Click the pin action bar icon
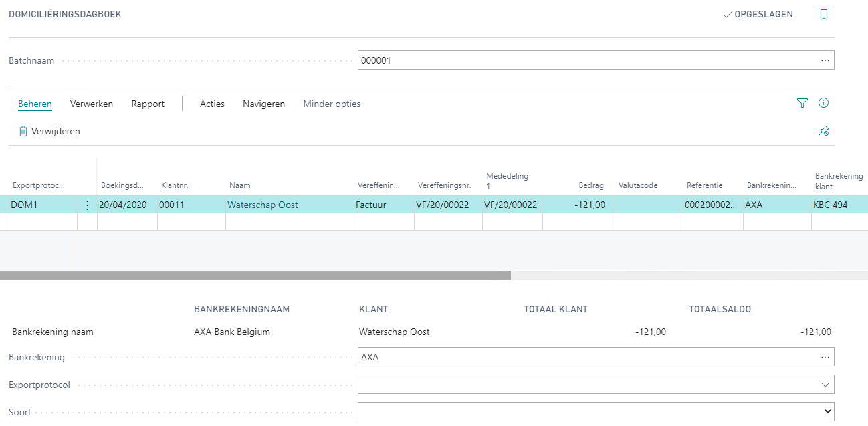This screenshot has width=868, height=426. click(823, 131)
